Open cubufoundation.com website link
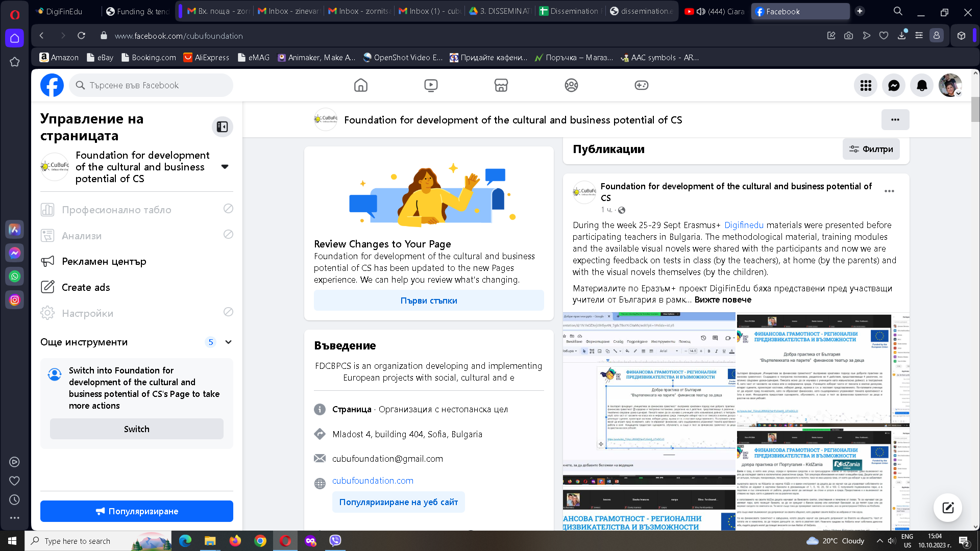 (373, 481)
